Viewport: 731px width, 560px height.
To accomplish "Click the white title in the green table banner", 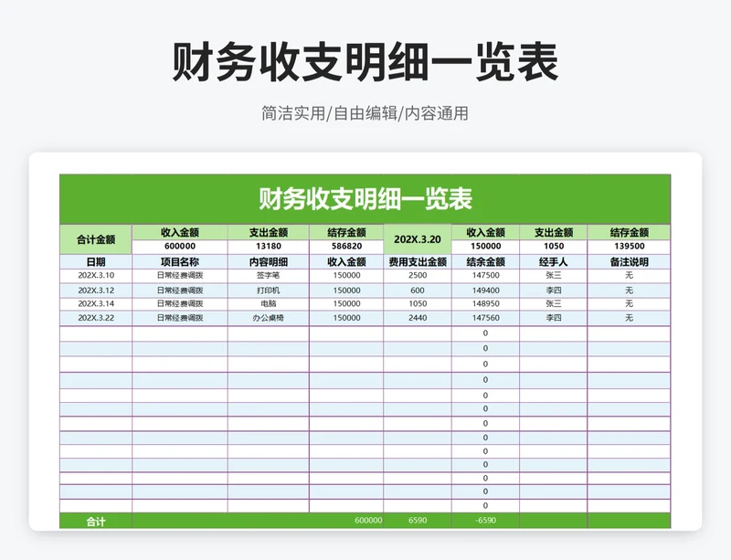I will [x=365, y=199].
